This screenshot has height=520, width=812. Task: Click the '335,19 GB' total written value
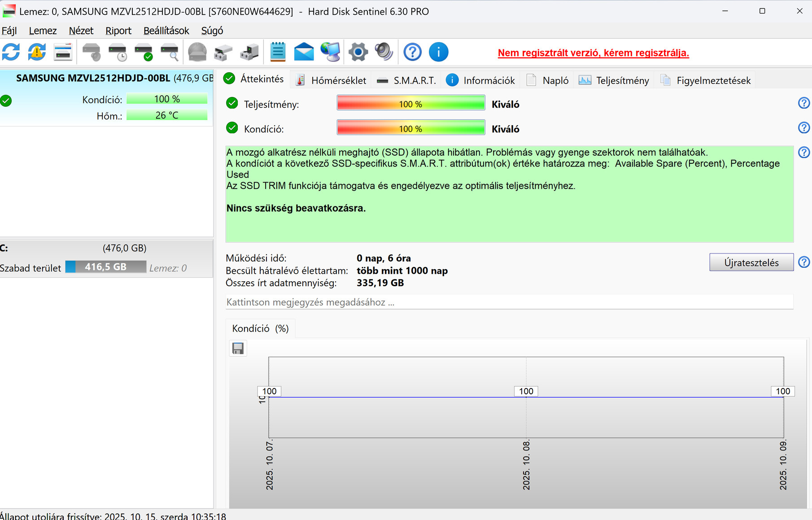[380, 283]
